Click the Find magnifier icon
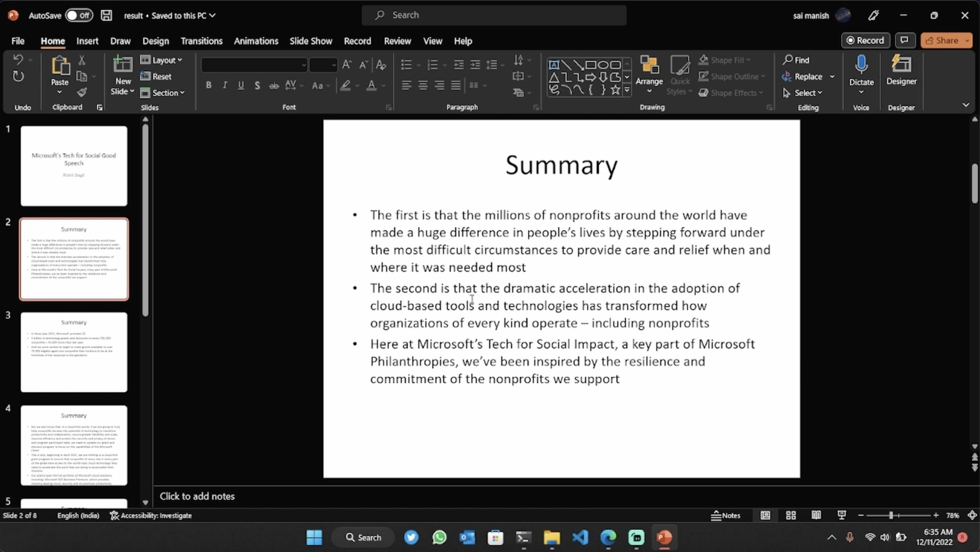Viewport: 980px width, 552px height. [787, 60]
